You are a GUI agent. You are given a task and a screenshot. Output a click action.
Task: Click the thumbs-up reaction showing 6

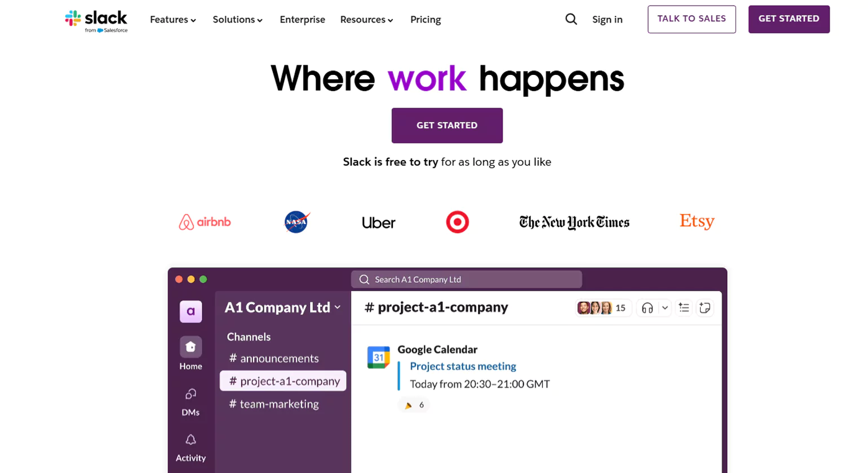click(x=414, y=404)
